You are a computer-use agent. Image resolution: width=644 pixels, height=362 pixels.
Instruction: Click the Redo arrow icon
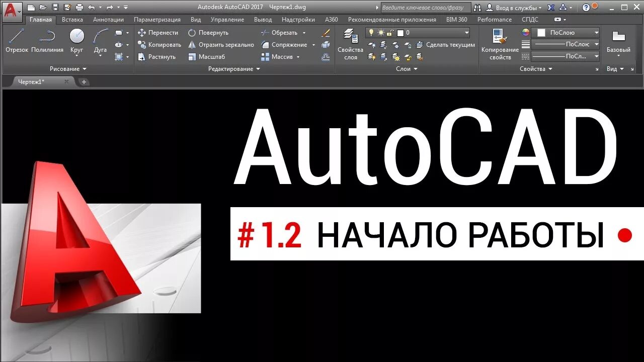click(x=109, y=8)
